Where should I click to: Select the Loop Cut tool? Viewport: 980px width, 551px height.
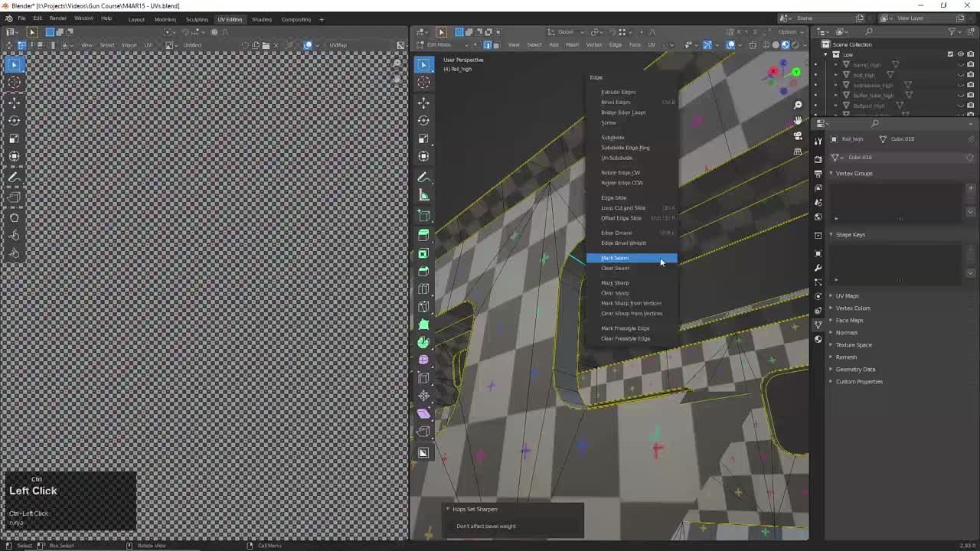coord(423,289)
